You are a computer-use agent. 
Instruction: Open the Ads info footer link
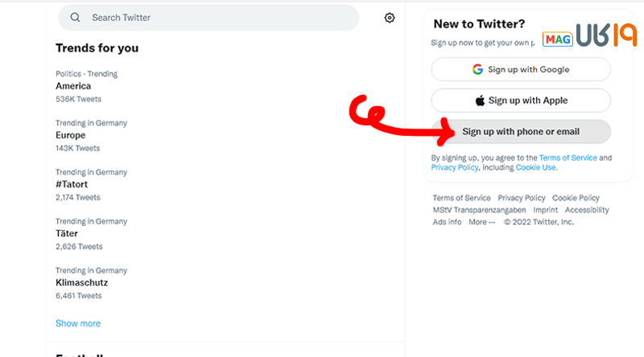pos(447,222)
